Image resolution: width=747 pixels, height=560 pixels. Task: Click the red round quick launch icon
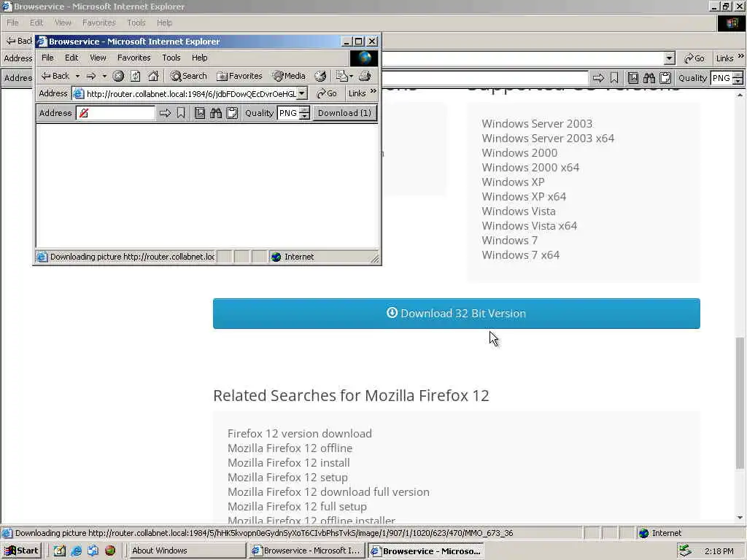pyautogui.click(x=110, y=551)
